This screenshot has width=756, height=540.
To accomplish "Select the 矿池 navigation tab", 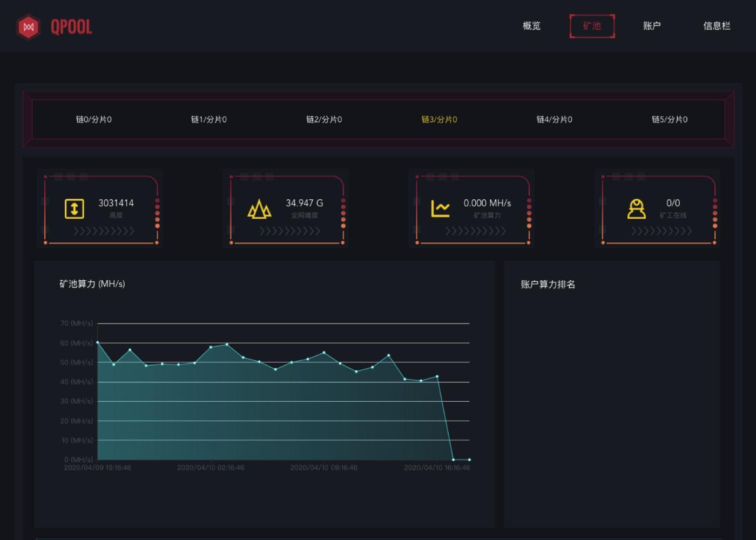I will coord(592,26).
